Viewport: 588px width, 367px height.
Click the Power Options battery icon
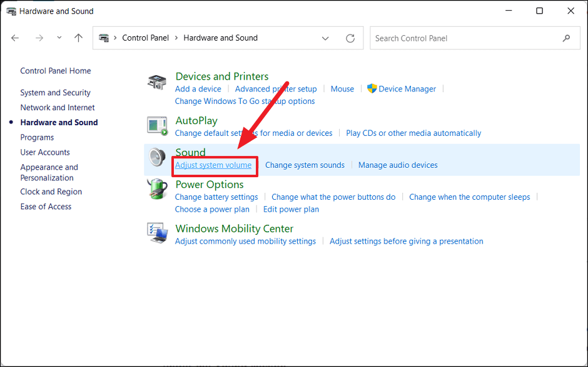[x=157, y=189]
